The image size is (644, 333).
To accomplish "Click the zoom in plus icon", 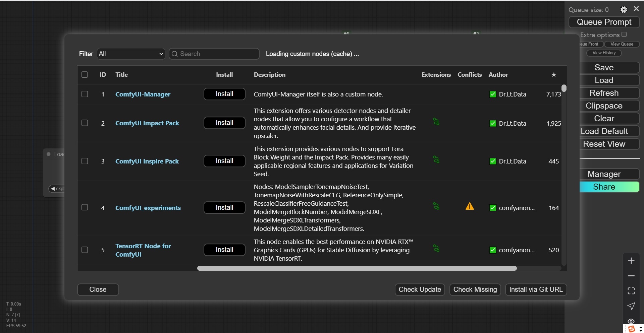I will 631,261.
